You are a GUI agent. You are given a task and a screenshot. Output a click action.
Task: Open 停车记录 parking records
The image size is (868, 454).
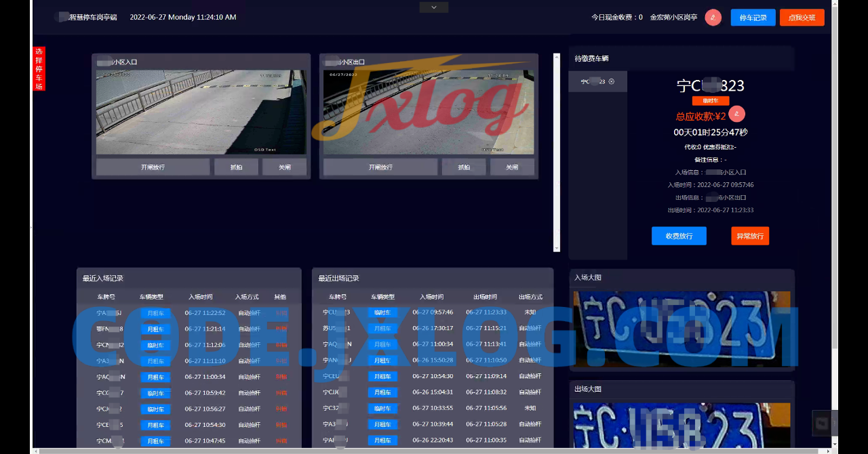tap(753, 18)
